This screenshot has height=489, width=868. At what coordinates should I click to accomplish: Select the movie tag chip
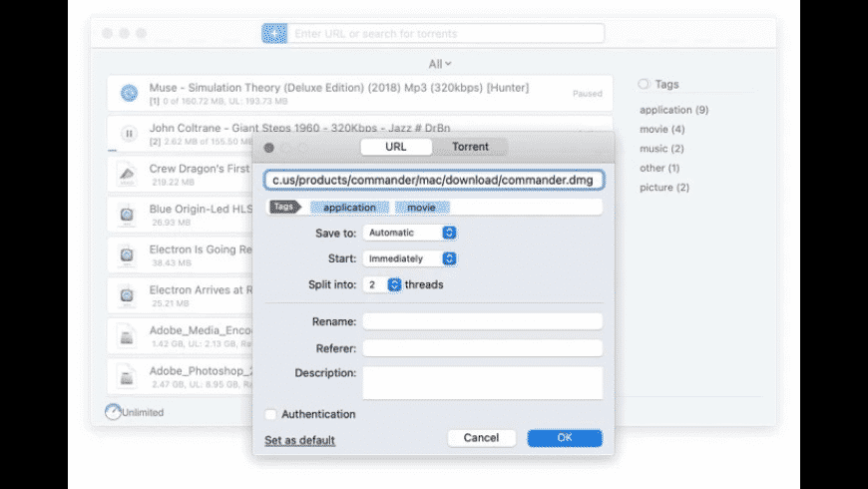coord(421,208)
